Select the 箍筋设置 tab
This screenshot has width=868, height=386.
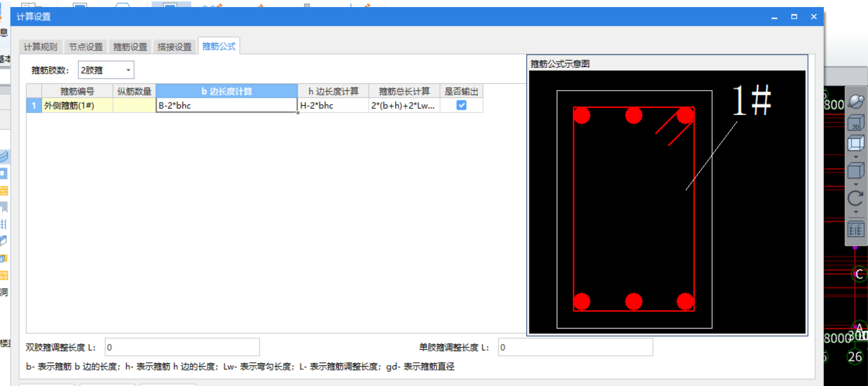click(x=130, y=47)
